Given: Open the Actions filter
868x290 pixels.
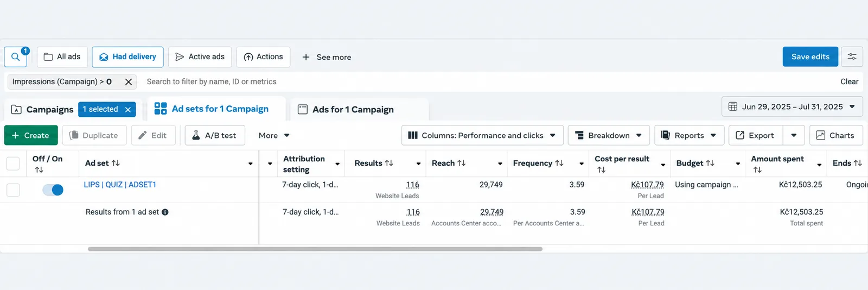Looking at the screenshot, I should click(x=263, y=57).
